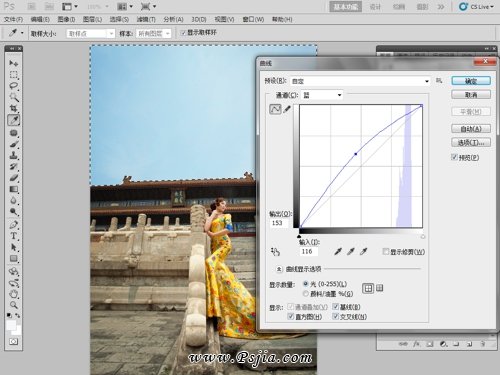
Task: Select the Crop tool
Action: 13,108
